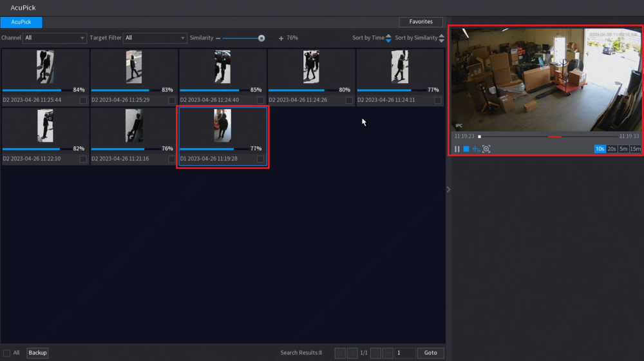Toggle Sort by Time order arrows
The width and height of the screenshot is (644, 361).
[388, 38]
